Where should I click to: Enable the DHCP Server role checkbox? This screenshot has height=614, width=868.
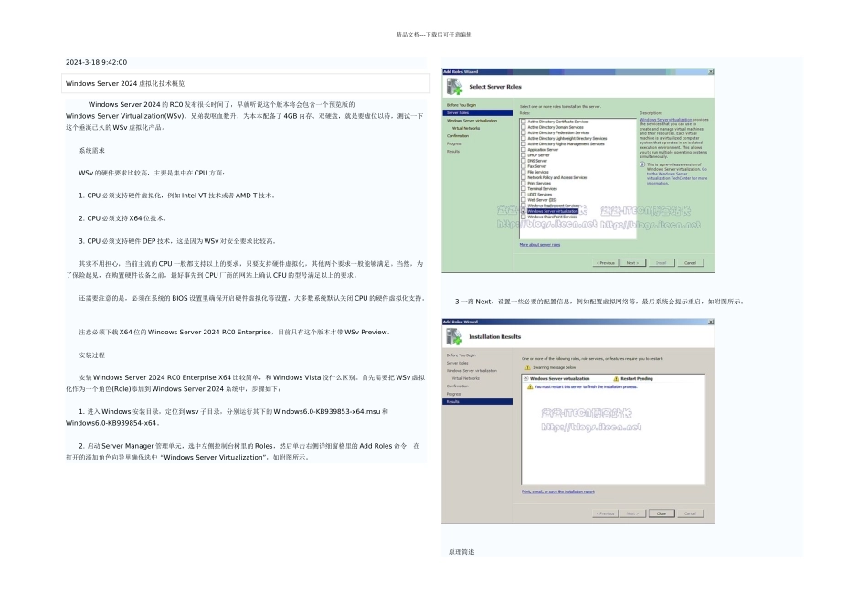[x=524, y=155]
